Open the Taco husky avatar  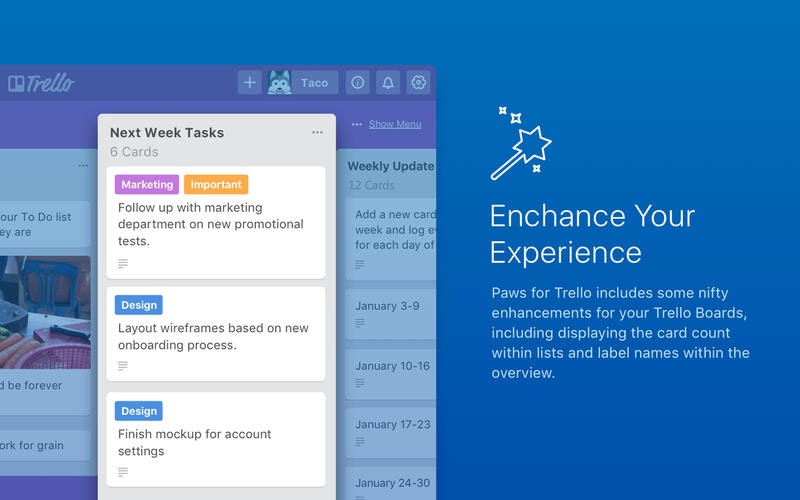click(x=279, y=82)
